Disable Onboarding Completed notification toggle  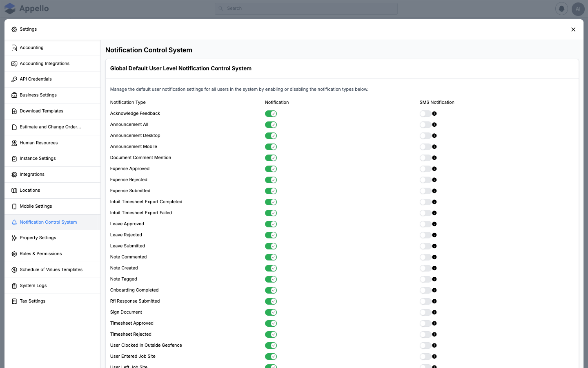(271, 290)
